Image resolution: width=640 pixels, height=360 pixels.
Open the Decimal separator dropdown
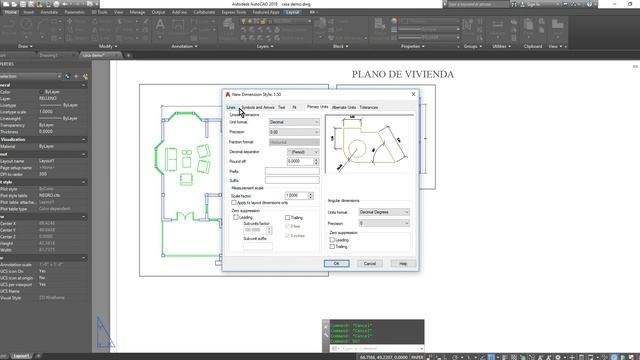pyautogui.click(x=302, y=152)
